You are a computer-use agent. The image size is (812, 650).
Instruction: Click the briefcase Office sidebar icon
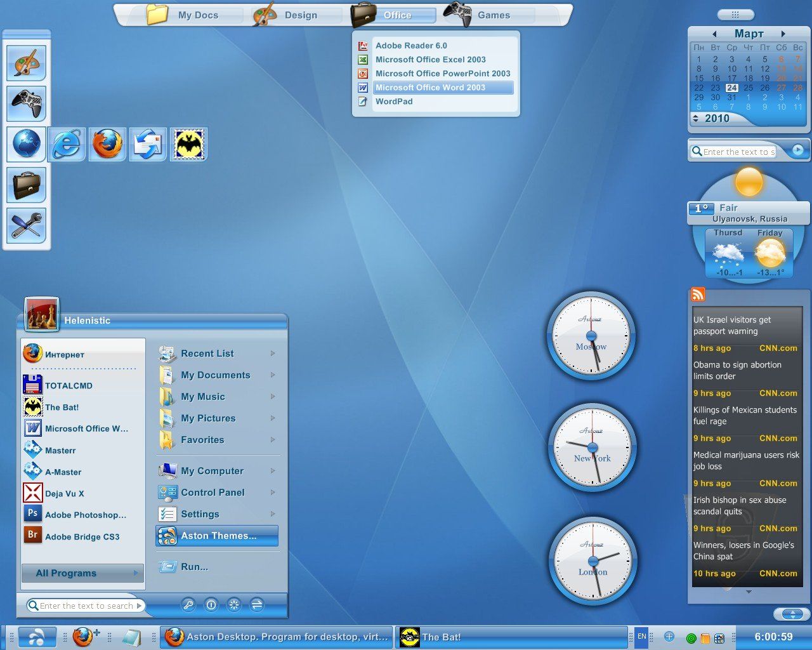tap(26, 185)
